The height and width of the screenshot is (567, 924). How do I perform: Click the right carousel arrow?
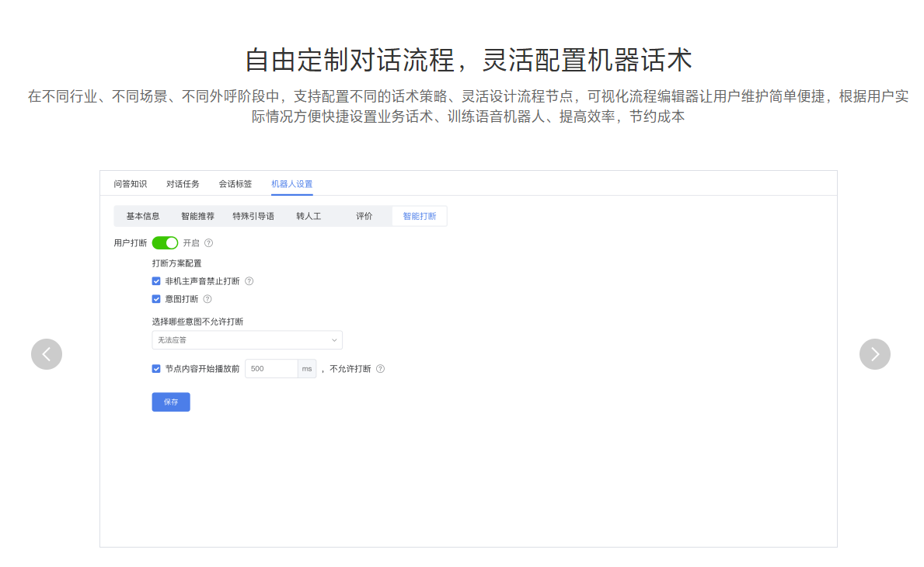point(875,354)
